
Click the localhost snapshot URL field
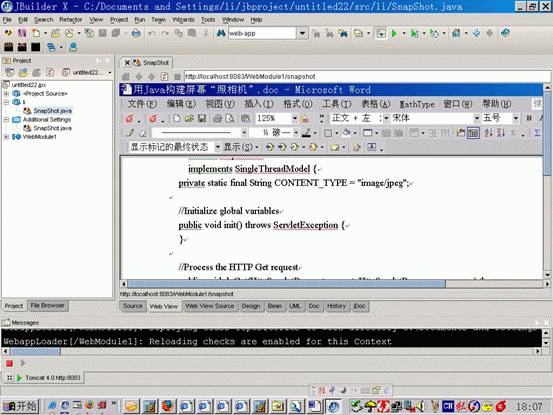coord(367,77)
